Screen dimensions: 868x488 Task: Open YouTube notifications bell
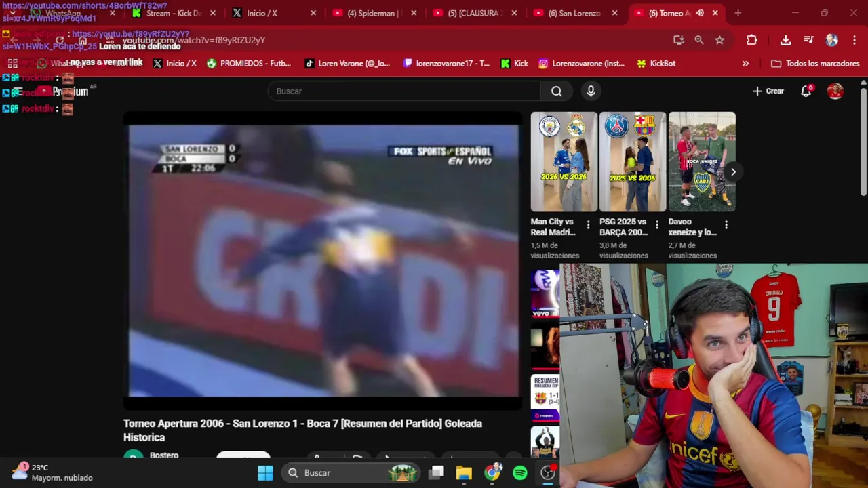point(806,91)
